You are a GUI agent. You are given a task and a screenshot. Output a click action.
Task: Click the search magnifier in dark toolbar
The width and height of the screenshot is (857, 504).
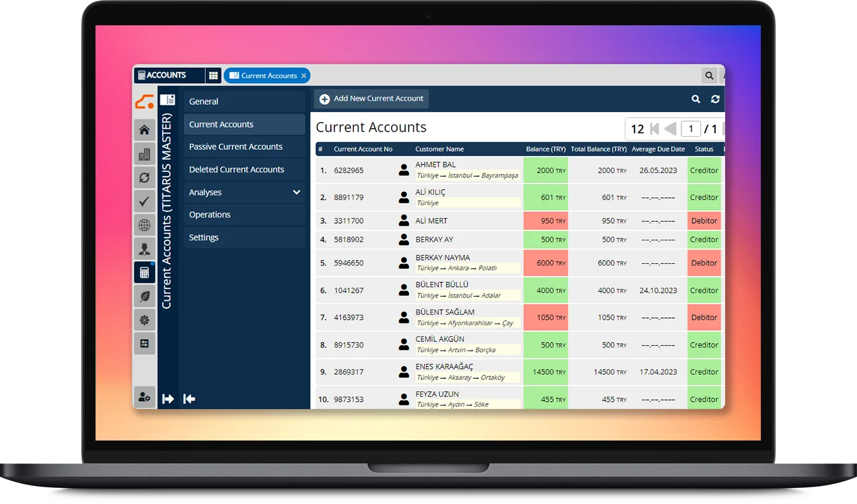tap(696, 99)
